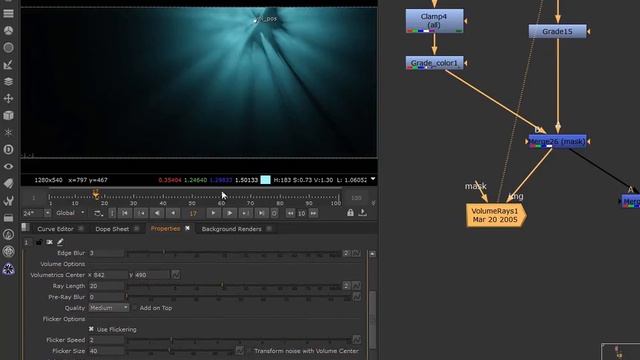Skip forward by the frame increment
Image resolution: width=640 pixels, height=360 pixels.
[313, 213]
